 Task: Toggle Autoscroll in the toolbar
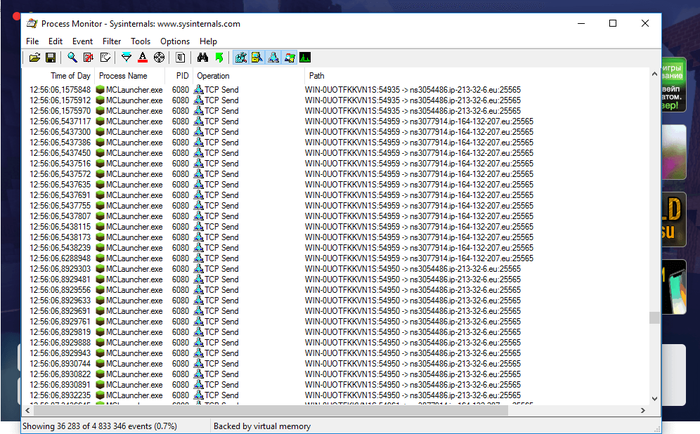click(88, 58)
